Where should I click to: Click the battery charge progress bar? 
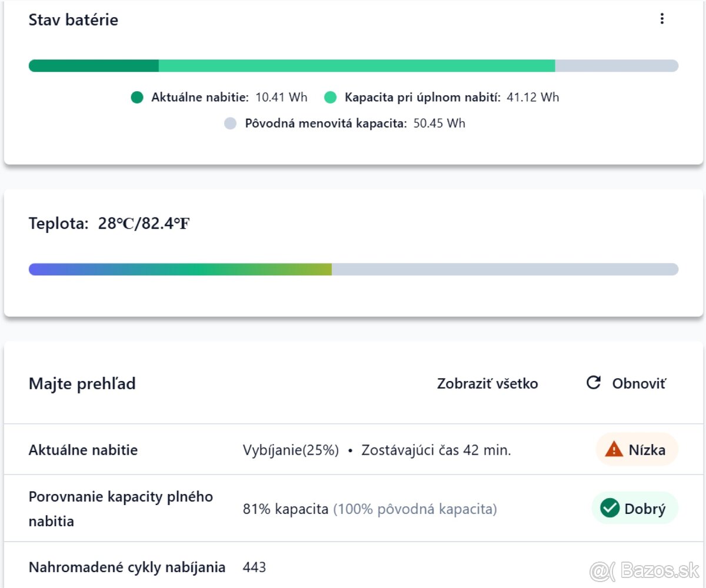(x=353, y=66)
